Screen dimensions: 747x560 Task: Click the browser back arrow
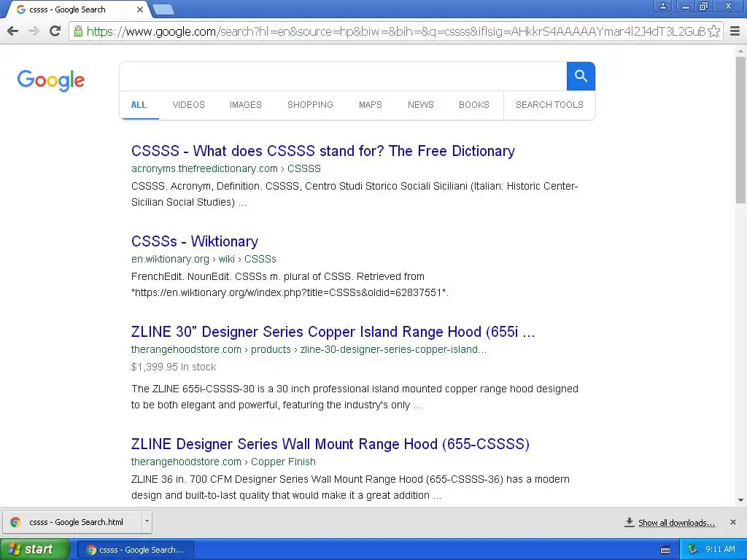coord(13,31)
